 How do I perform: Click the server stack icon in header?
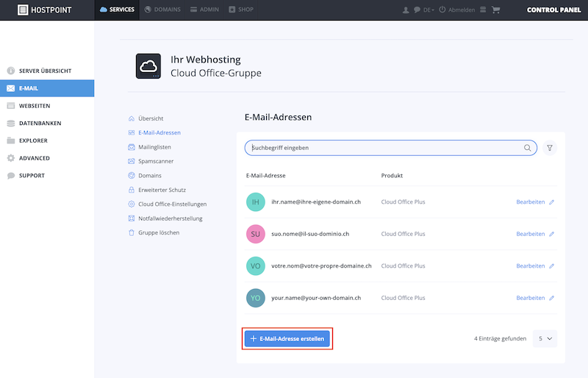click(483, 10)
